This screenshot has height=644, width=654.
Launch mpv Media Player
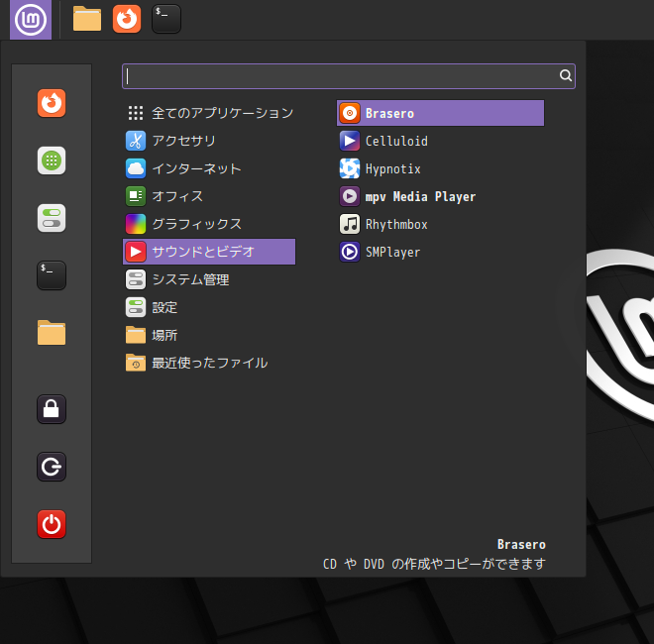pos(440,196)
